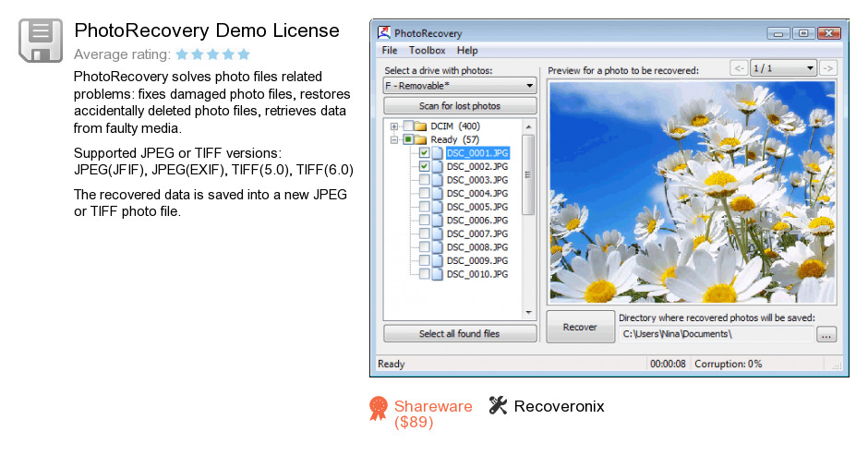Click the DCIM folder icon

pyautogui.click(x=420, y=126)
